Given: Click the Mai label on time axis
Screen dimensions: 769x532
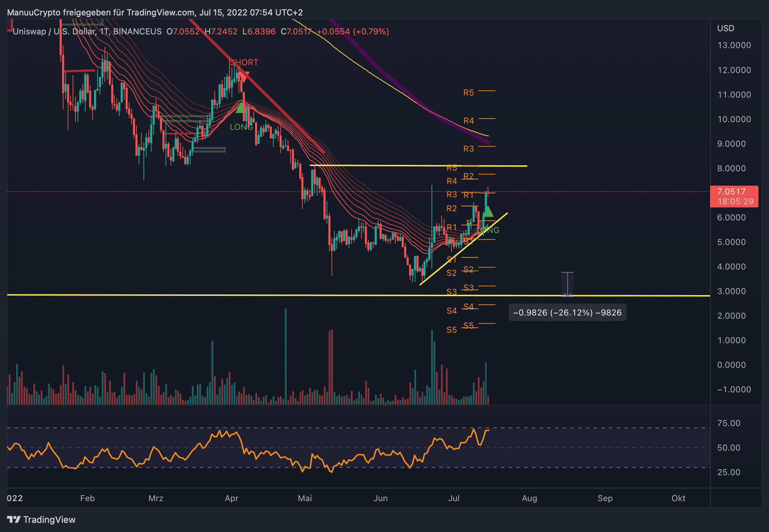Looking at the screenshot, I should tap(305, 498).
